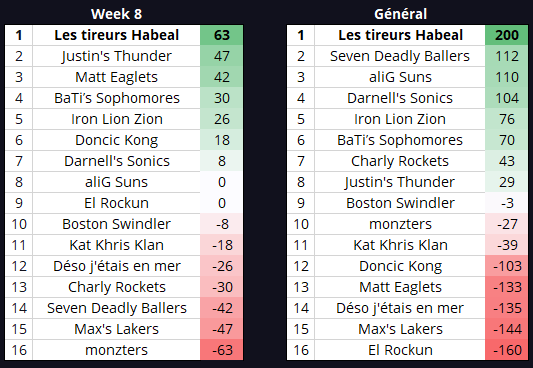This screenshot has width=533, height=368.
Task: Click Darnell's Sonics with score 104
Action: coord(400,98)
